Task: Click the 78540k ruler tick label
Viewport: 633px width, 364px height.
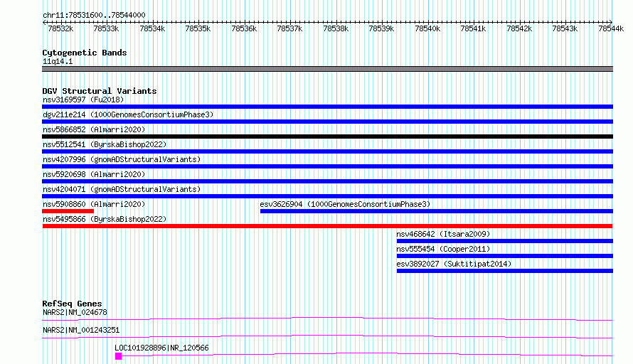Action: (x=427, y=28)
